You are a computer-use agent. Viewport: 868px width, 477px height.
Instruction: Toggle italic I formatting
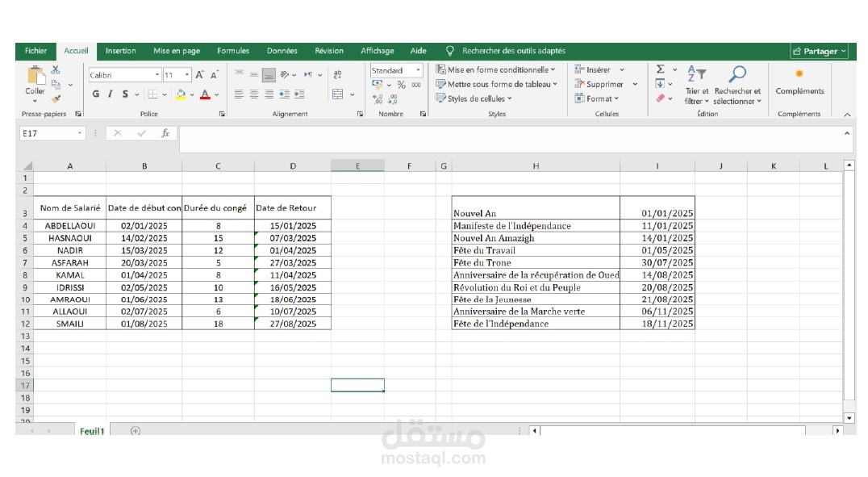click(111, 94)
